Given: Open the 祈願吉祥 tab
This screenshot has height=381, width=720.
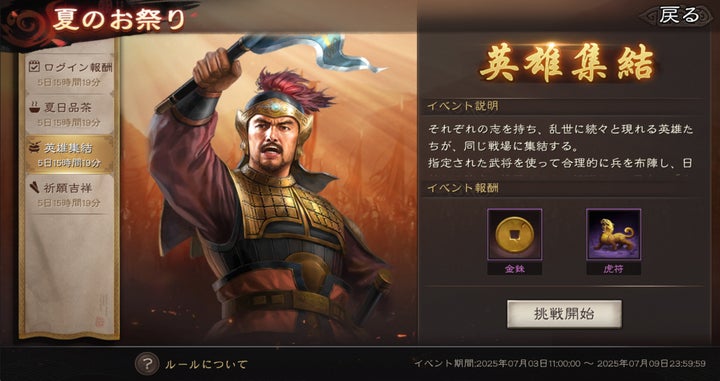Looking at the screenshot, I should pyautogui.click(x=70, y=194).
